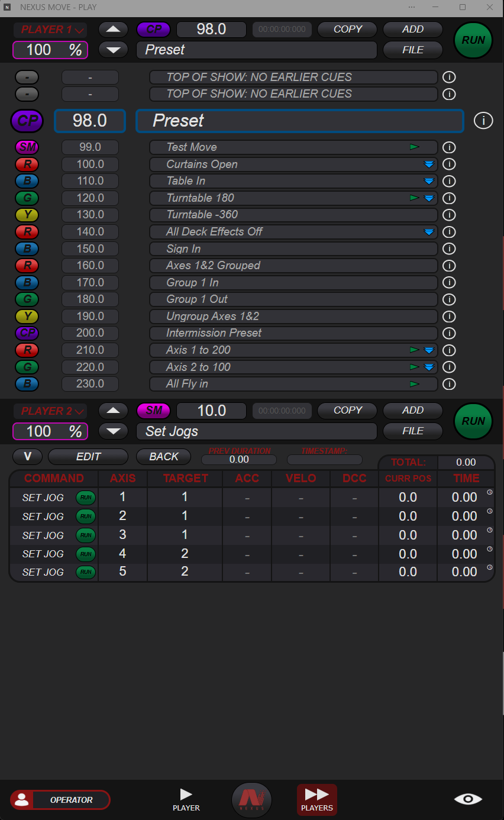Click the large CP badge of current cue
The width and height of the screenshot is (504, 820).
tap(27, 121)
